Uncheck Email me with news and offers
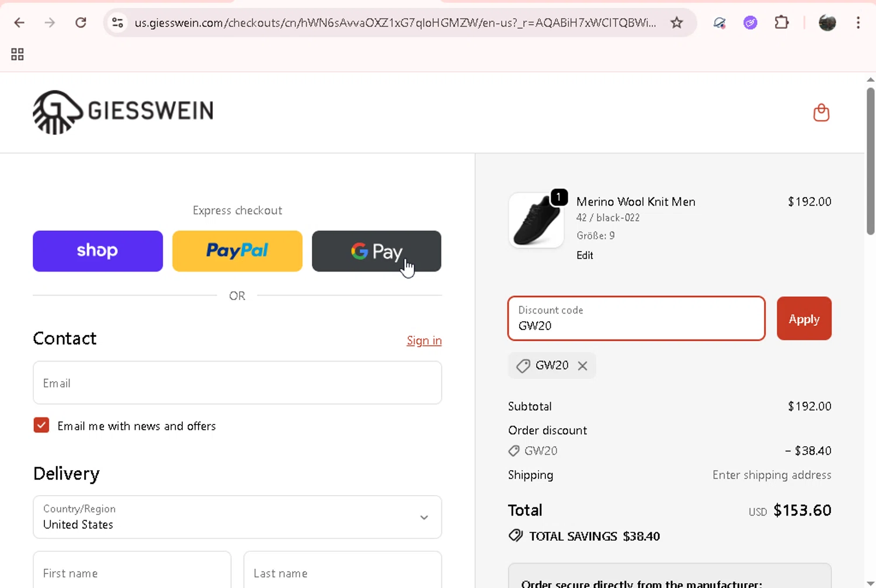 (x=41, y=425)
